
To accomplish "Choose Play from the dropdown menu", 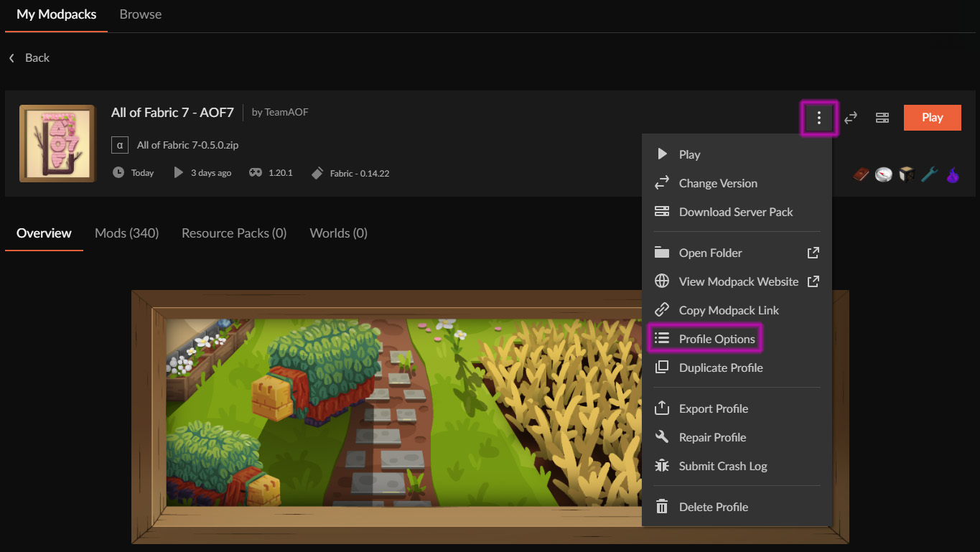I will click(x=737, y=154).
